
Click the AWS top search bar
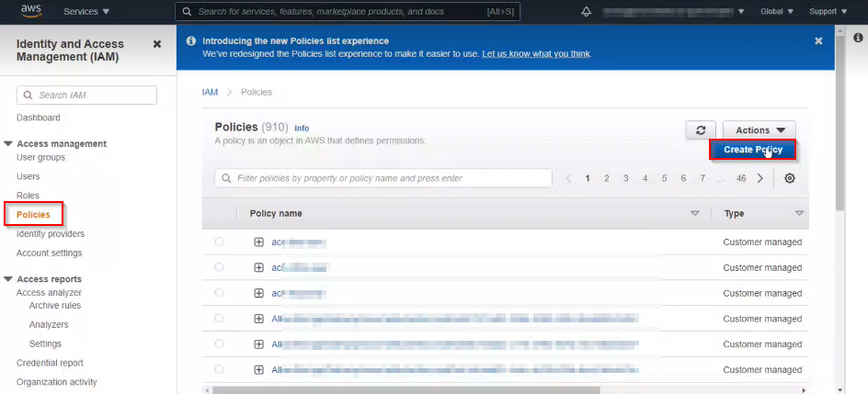click(348, 12)
